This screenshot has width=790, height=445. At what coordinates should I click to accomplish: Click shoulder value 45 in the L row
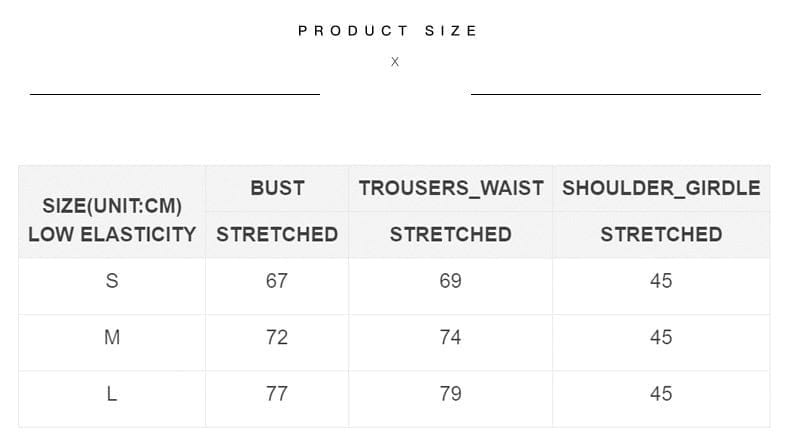(x=661, y=394)
